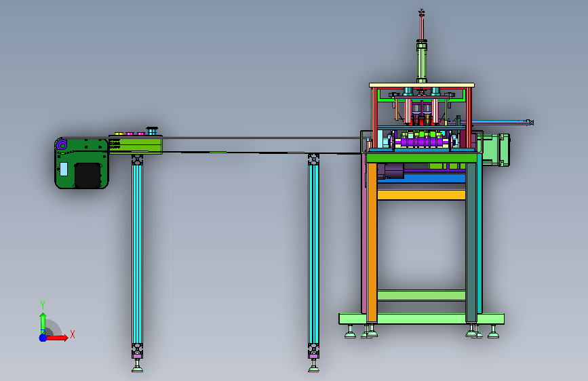588x381 pixels.
Task: Click the red X axis arrow of the triad
Action: click(x=56, y=338)
